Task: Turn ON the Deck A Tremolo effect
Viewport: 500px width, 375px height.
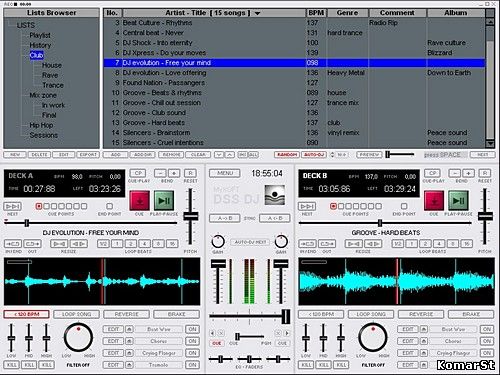Action: (x=192, y=365)
